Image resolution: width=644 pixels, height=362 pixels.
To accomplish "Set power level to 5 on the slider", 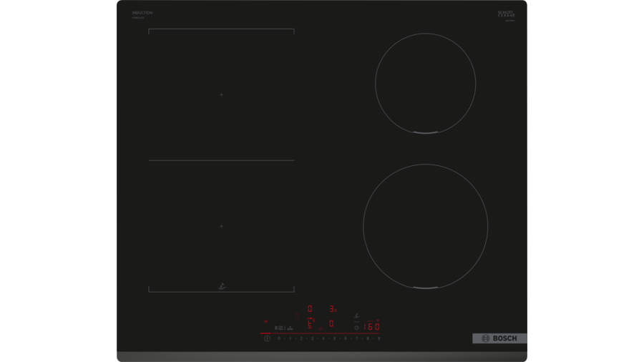I will [x=334, y=338].
